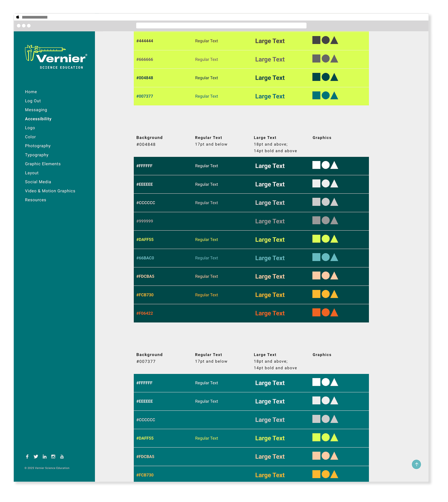Click white circle in #007377 #FFFFFF row

click(325, 382)
